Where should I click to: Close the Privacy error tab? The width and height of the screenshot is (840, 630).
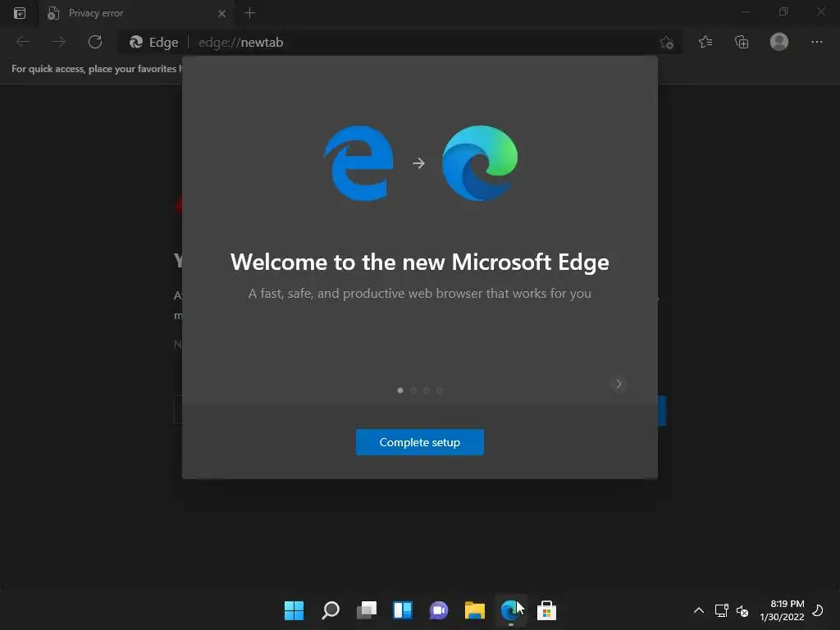click(221, 13)
